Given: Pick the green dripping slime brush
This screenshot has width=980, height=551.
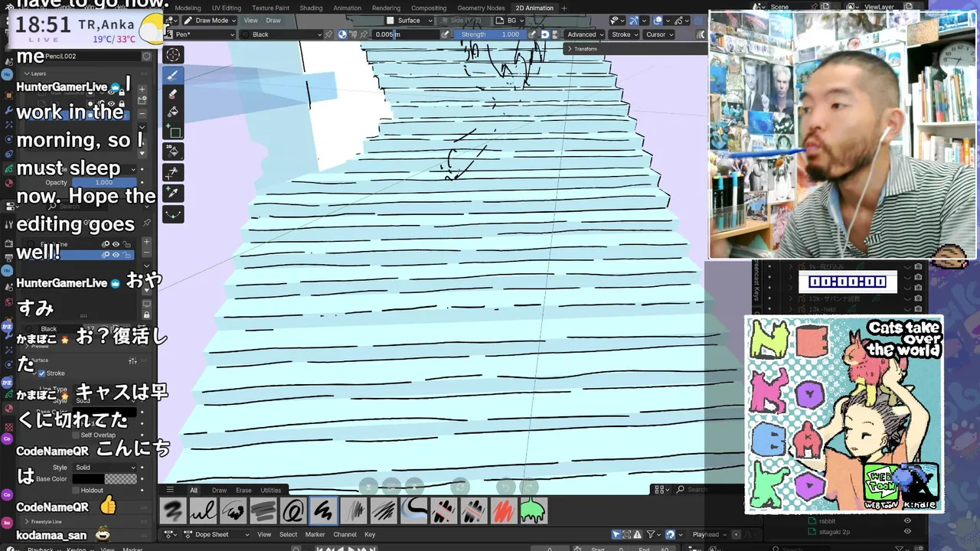Looking at the screenshot, I should 532,510.
